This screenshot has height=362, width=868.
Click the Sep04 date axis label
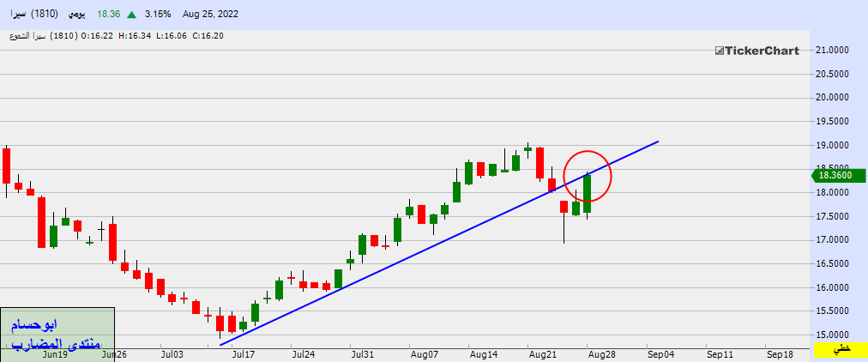[660, 353]
